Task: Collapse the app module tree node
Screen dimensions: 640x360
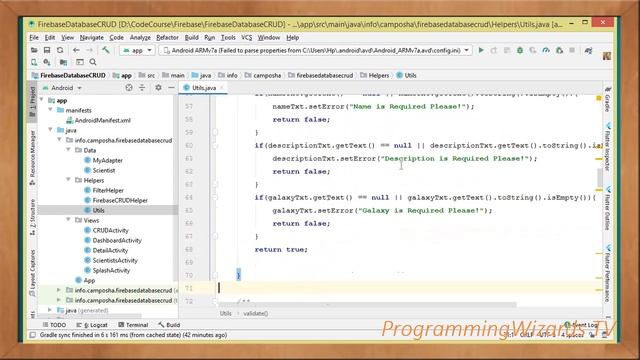Action: point(42,100)
